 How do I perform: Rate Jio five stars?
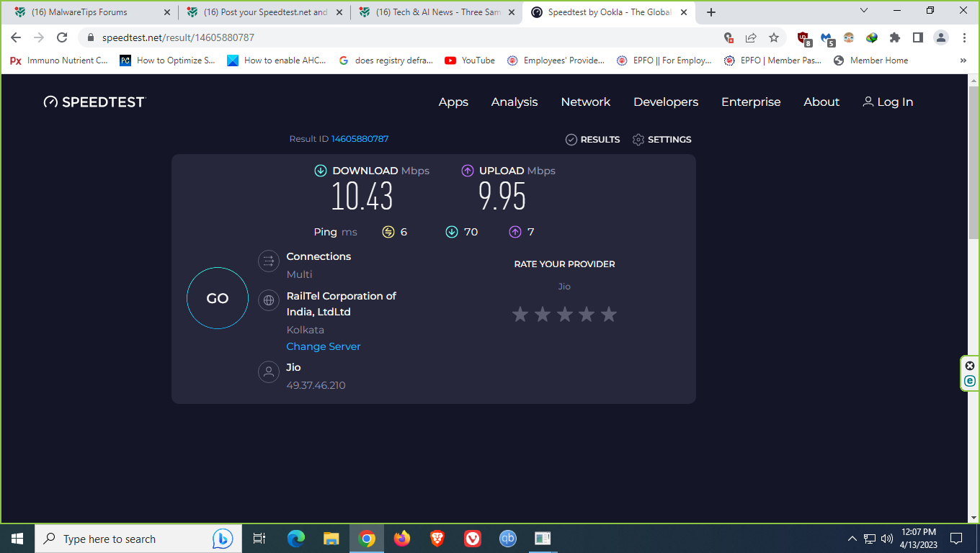tap(609, 314)
